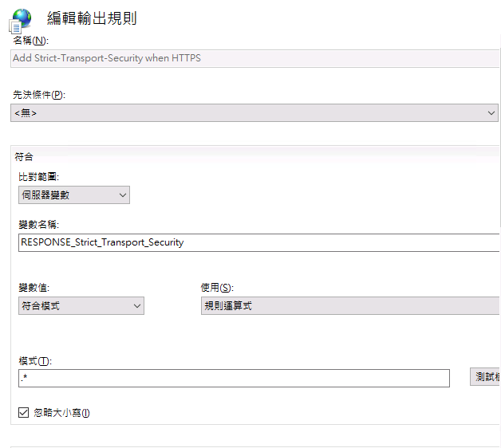Click the 測試模式 button
The width and height of the screenshot is (501, 448).
pyautogui.click(x=485, y=376)
